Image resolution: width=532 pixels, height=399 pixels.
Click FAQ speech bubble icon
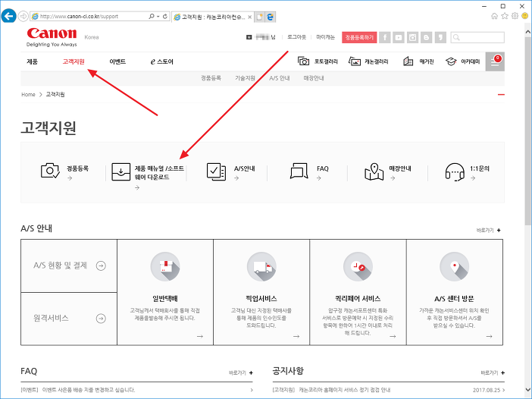[299, 171]
